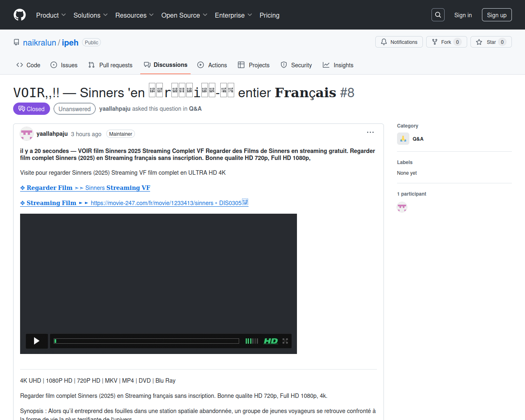Click the Q&A link in question header
Viewport: 525px width, 420px height.
(x=195, y=109)
